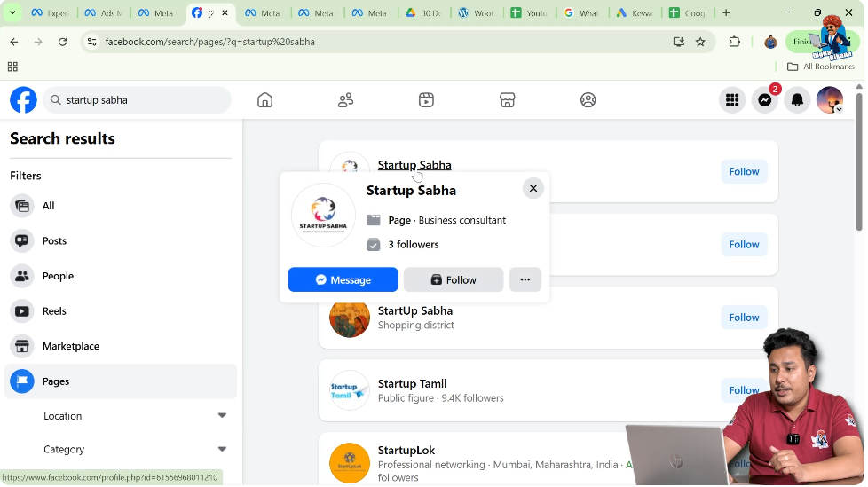Select the People filter

point(120,276)
